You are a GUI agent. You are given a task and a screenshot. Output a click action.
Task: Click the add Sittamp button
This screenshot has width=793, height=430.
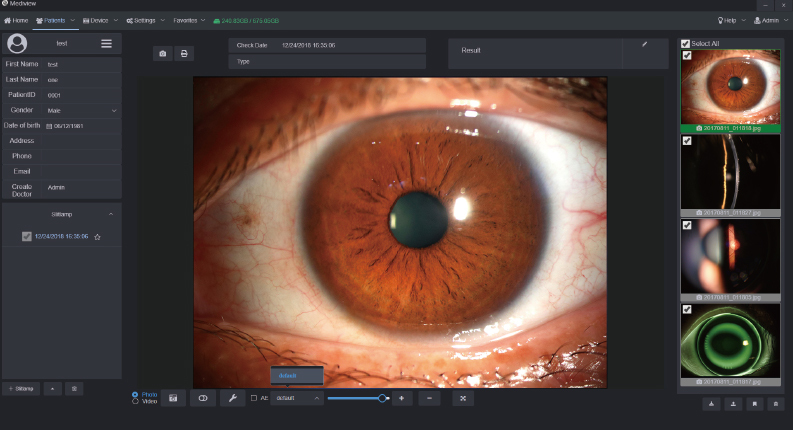tap(21, 388)
